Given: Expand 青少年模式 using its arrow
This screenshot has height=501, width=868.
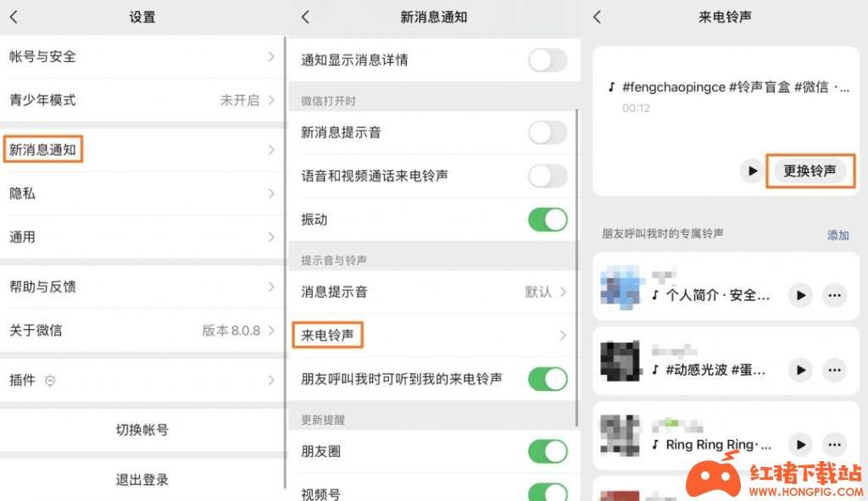Looking at the screenshot, I should coord(271,100).
